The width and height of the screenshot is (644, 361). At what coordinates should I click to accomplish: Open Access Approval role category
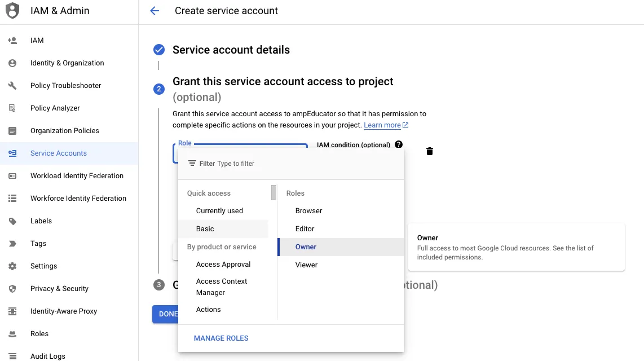pos(223,265)
